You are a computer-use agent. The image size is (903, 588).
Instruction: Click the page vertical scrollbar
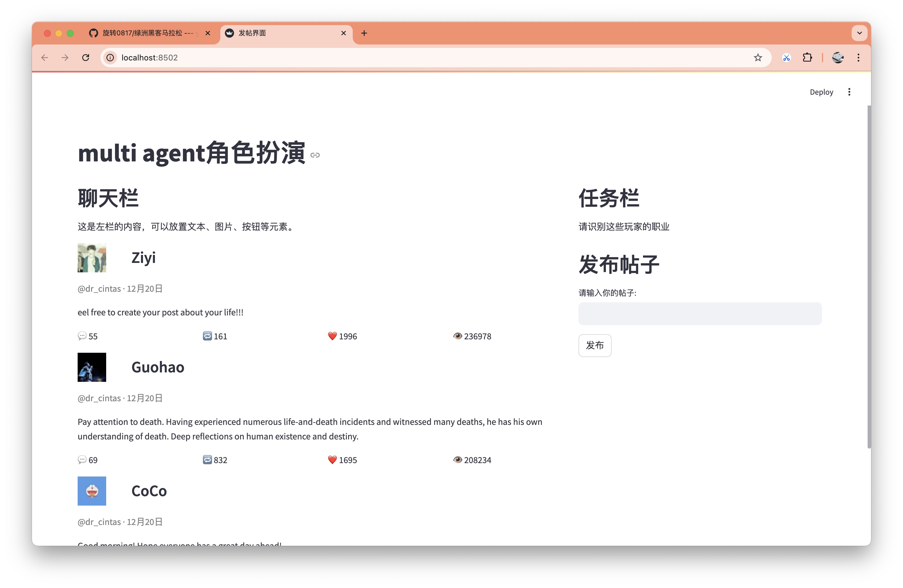click(869, 277)
